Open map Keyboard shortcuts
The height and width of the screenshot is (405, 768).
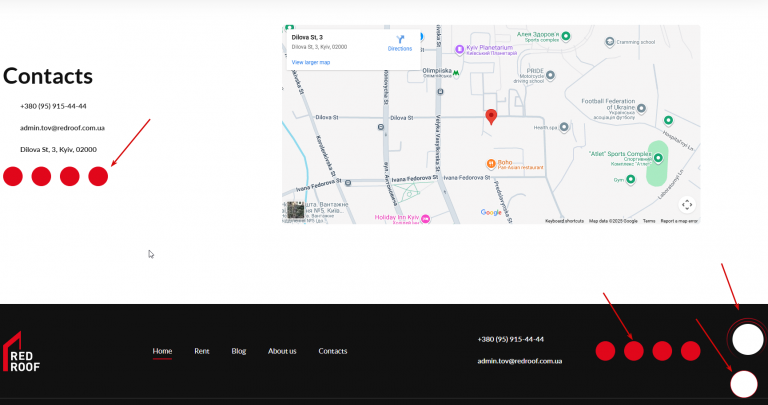(564, 221)
